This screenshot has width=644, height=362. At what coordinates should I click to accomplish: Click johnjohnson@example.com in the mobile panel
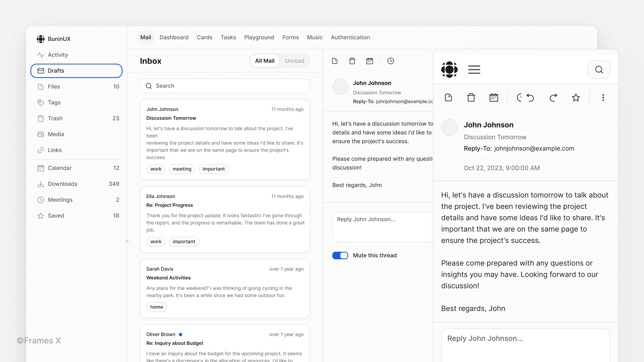pyautogui.click(x=534, y=149)
